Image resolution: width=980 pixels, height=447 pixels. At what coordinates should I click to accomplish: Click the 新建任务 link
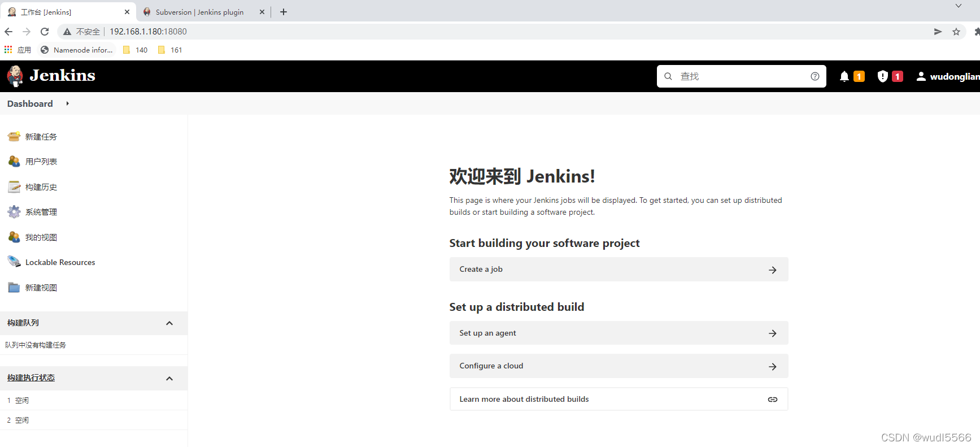pos(41,137)
